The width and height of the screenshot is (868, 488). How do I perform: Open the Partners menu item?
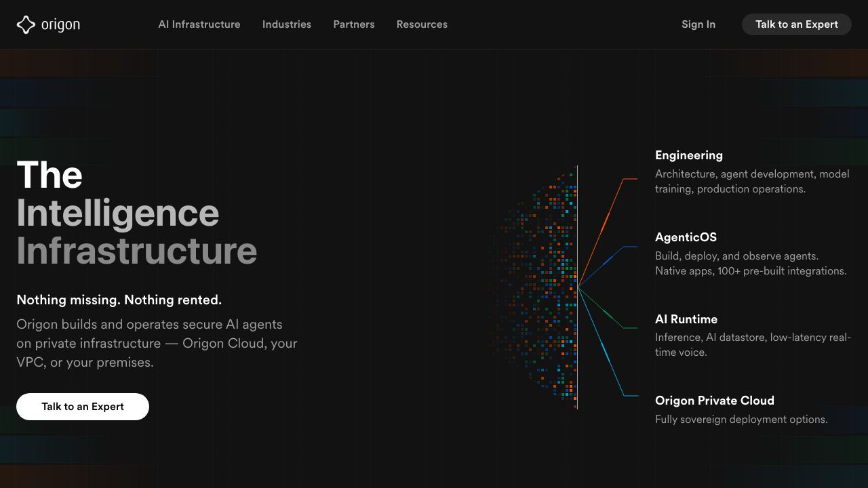tap(354, 24)
